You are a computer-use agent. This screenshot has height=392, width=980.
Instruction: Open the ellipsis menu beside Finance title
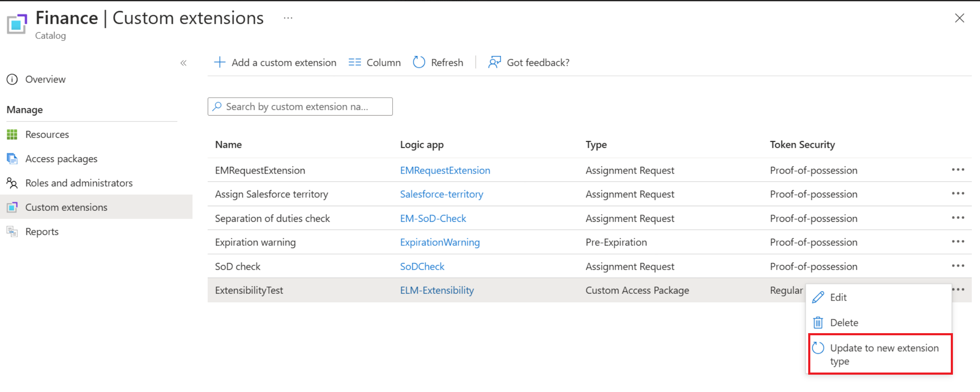click(x=288, y=18)
